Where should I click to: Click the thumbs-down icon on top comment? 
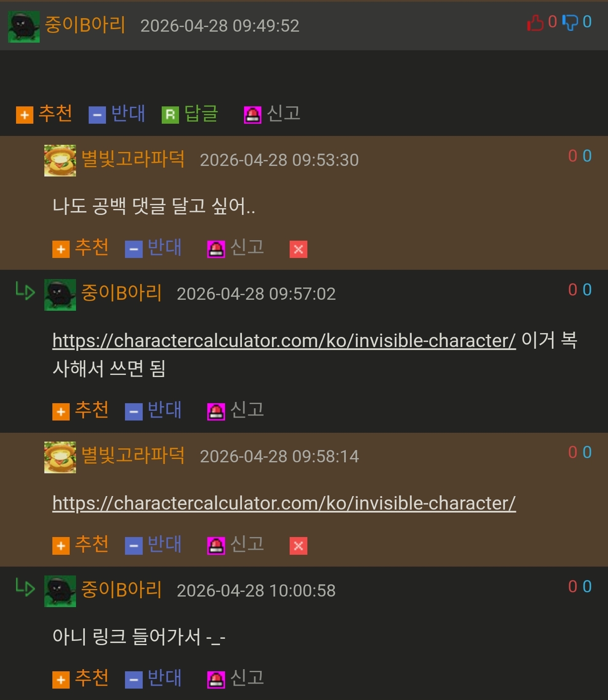pos(570,22)
